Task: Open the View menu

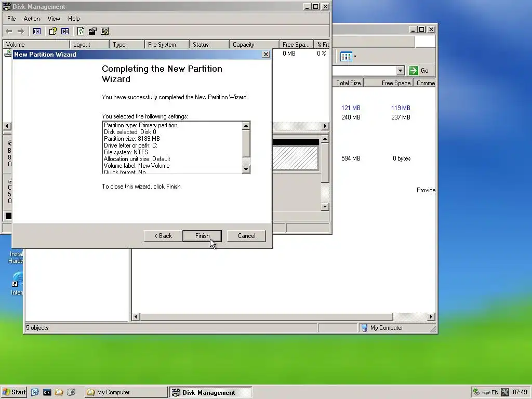Action: (54, 19)
